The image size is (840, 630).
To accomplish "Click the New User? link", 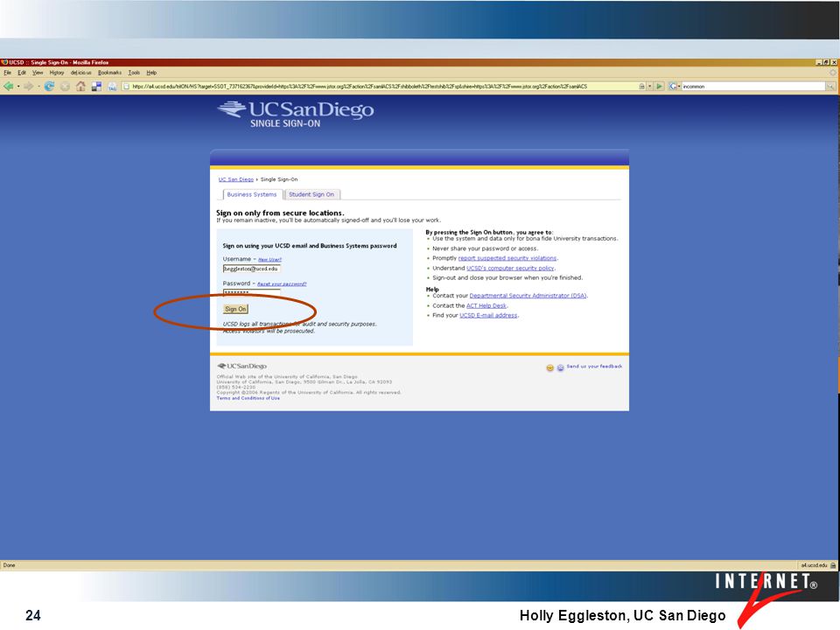I will pos(269,259).
